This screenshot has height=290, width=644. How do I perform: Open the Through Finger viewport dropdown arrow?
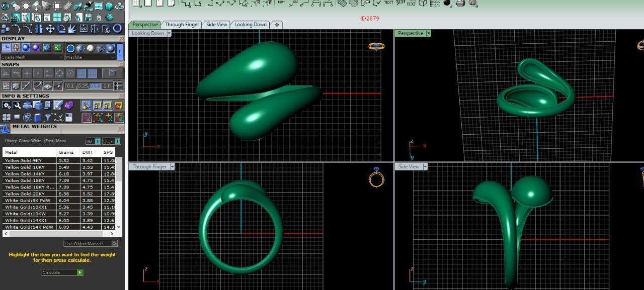[172, 166]
